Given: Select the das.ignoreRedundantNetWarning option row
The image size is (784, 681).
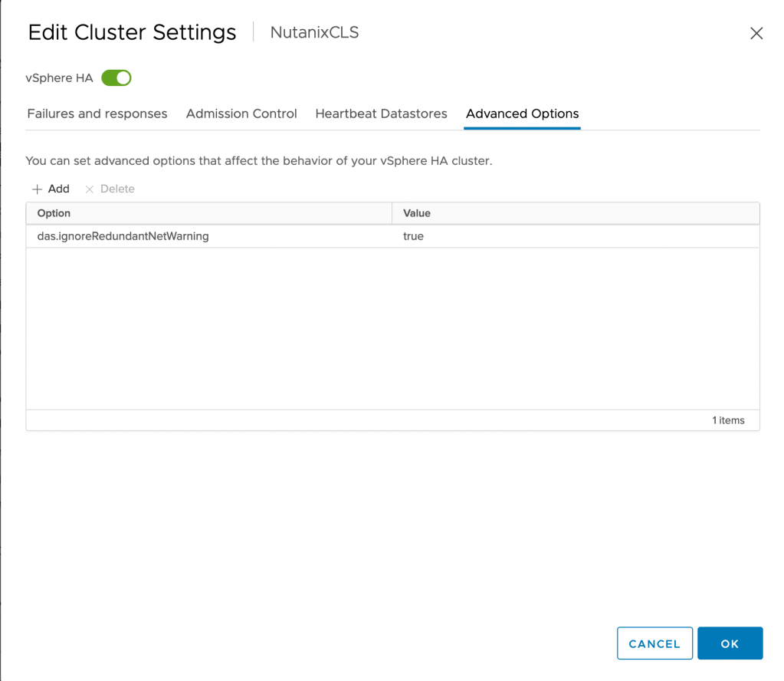Looking at the screenshot, I should tap(123, 236).
